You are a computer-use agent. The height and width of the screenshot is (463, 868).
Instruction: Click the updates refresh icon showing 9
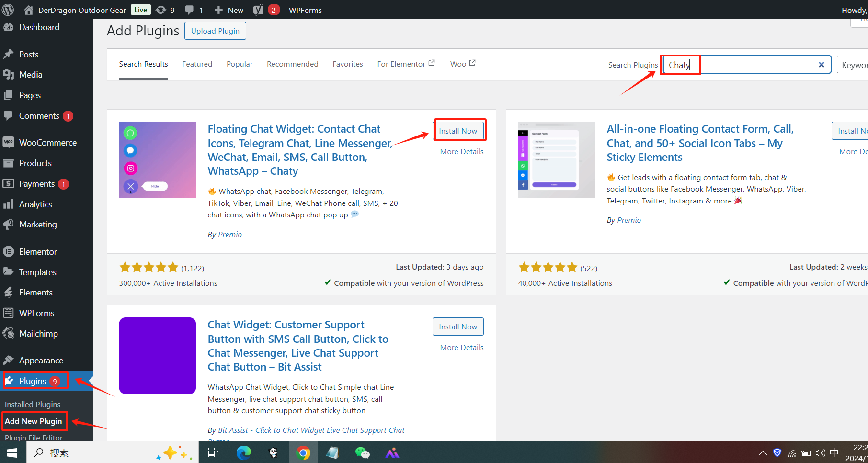pos(164,10)
